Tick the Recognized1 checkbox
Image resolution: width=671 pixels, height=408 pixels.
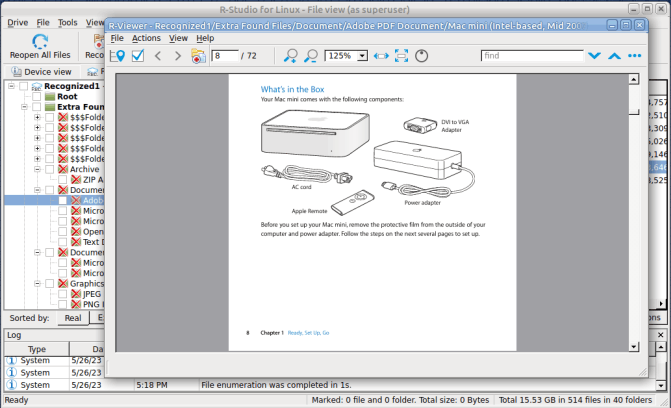24,86
